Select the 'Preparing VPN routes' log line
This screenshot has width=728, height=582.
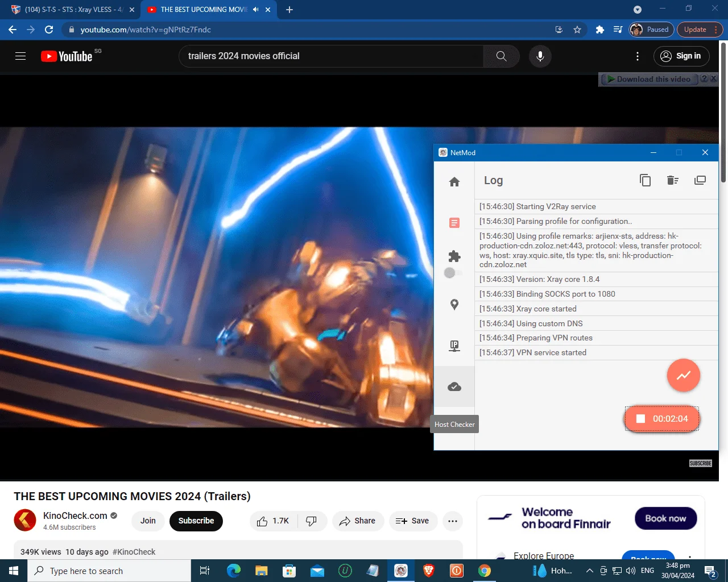point(597,338)
